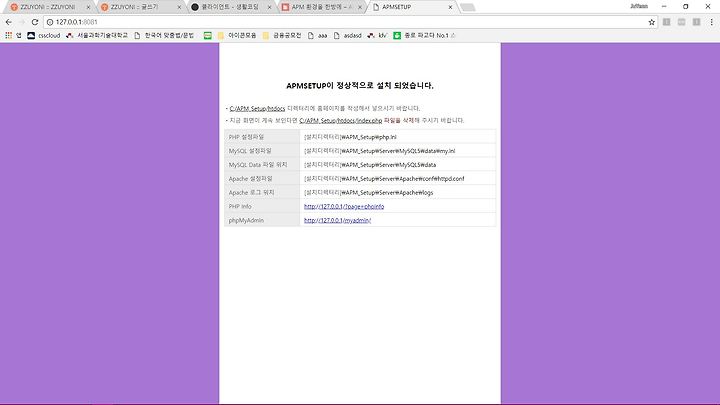Minimize the Chrome window
The image size is (720, 405).
coord(664,6)
